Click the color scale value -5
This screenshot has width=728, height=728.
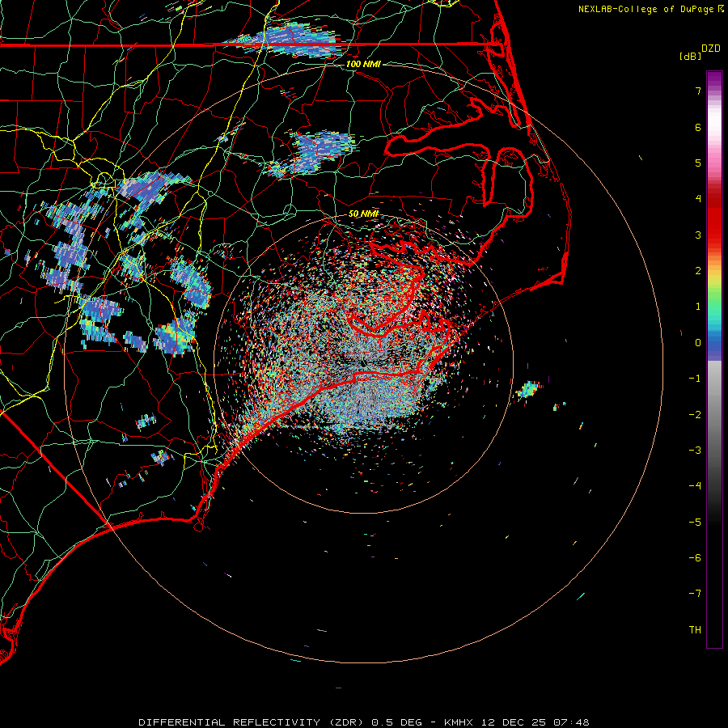(x=695, y=523)
